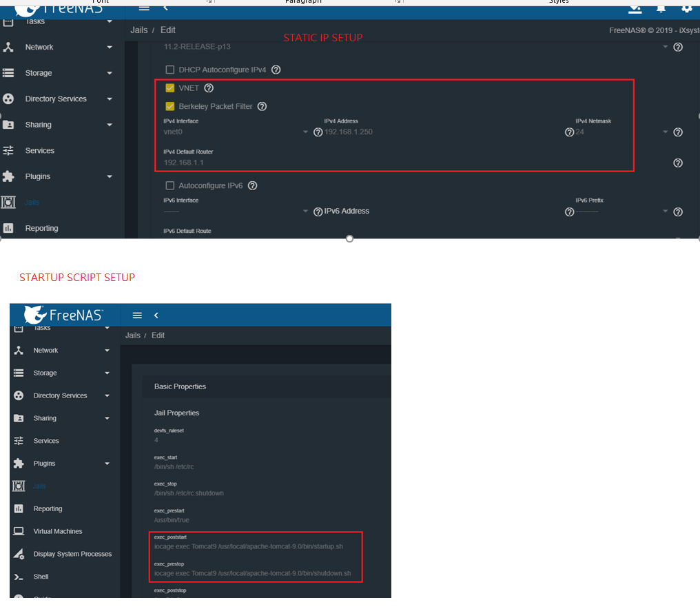Show help for Berkeley Packet Filter
The image size is (700, 609).
pos(262,106)
